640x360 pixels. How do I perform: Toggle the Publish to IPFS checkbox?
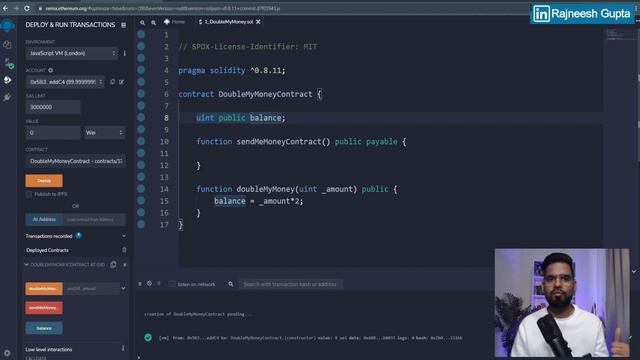29,194
